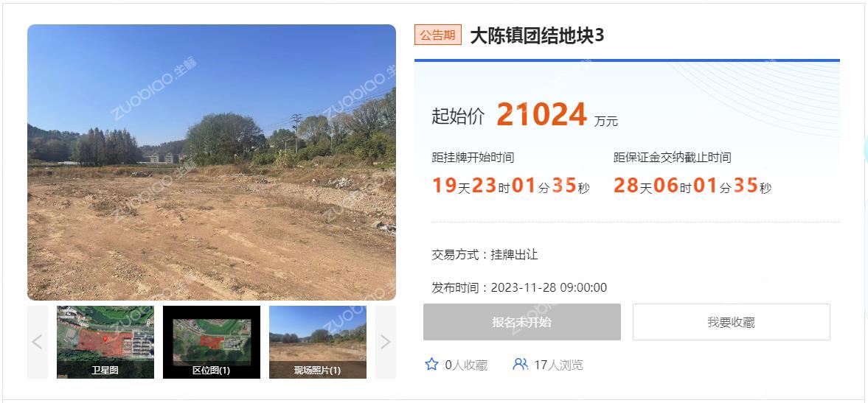Click the 交易方式：挂牌出让 text
Viewport: 868px width, 403px height.
tap(485, 255)
